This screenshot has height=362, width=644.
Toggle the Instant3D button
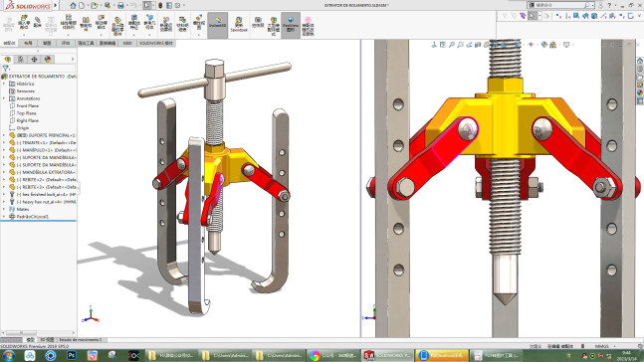coord(217,25)
